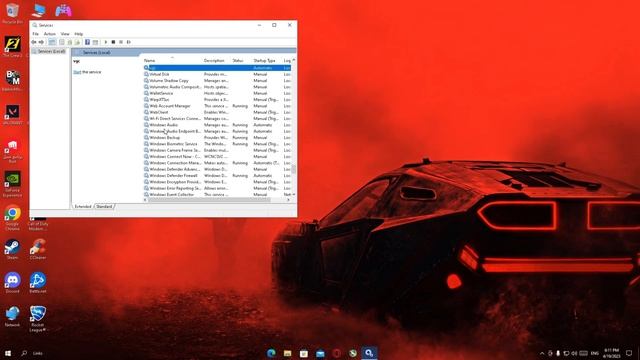Viewport: 640px width, 360px height.
Task: Open File Explorer from the taskbar
Action: (x=287, y=353)
